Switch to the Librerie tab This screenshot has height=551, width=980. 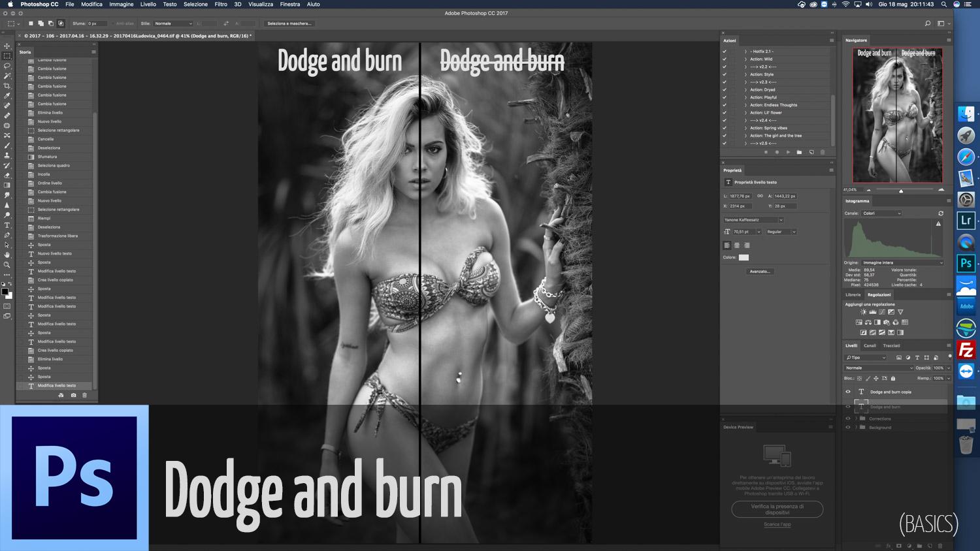pyautogui.click(x=853, y=295)
